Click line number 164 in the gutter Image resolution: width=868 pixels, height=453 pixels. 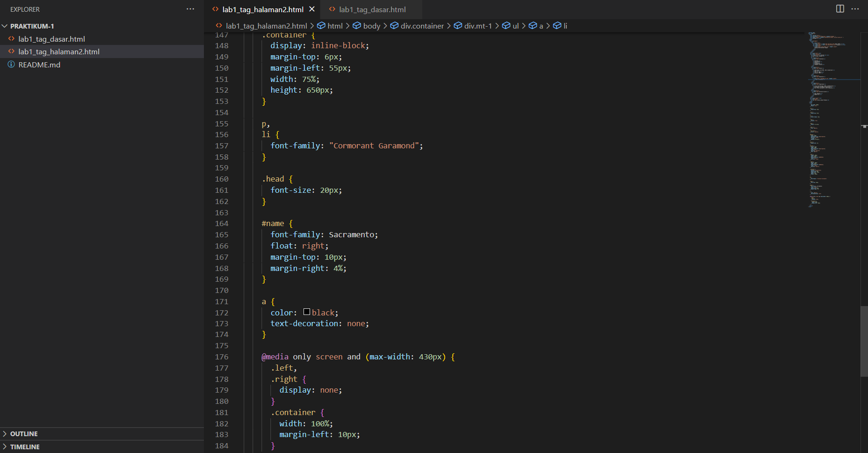(222, 223)
